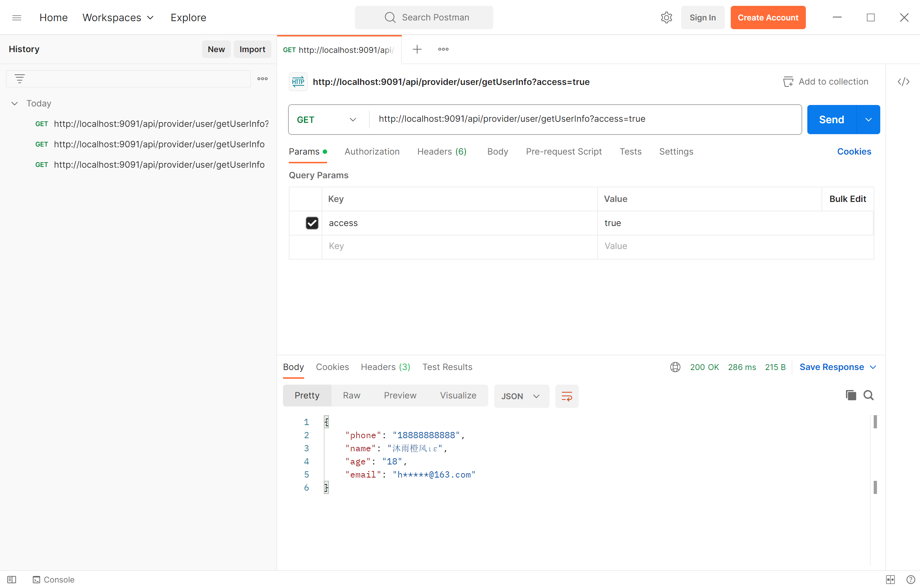Screen dimensions: 920x588
Task: Open the GET method dropdown
Action: pyautogui.click(x=327, y=120)
